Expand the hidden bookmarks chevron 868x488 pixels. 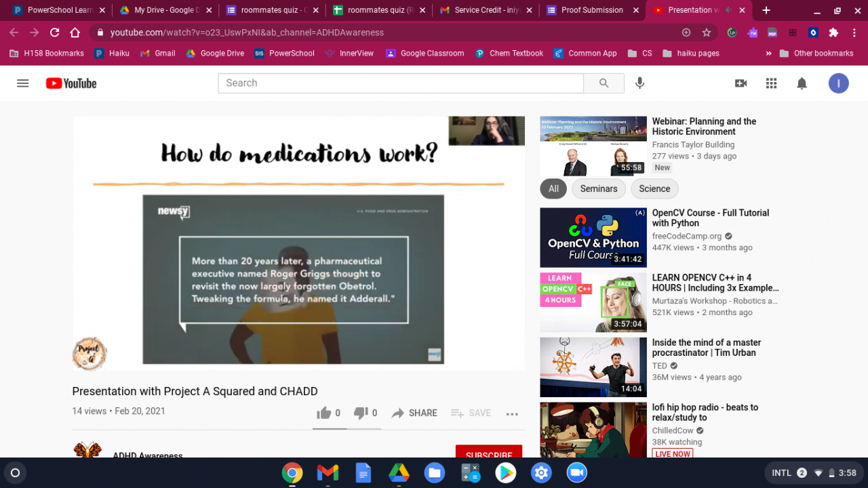[768, 54]
